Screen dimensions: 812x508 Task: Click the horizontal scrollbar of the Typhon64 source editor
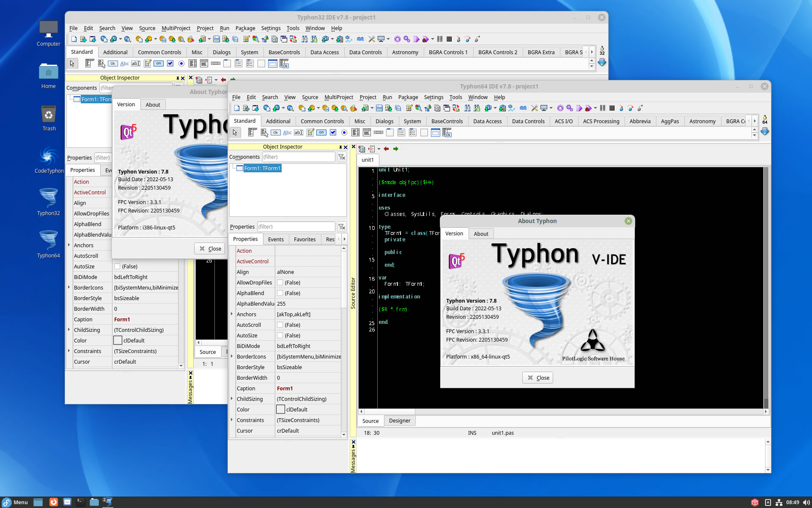pos(562,411)
